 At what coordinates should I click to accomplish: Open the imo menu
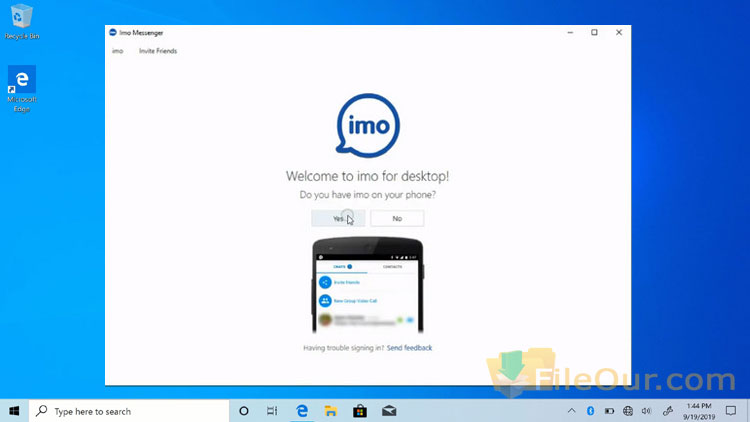118,51
